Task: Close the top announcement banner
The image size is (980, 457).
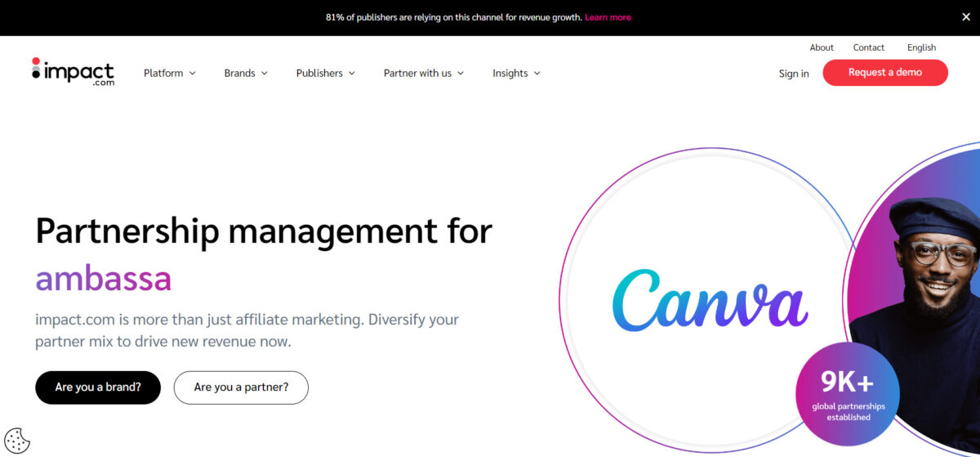Action: 966,16
